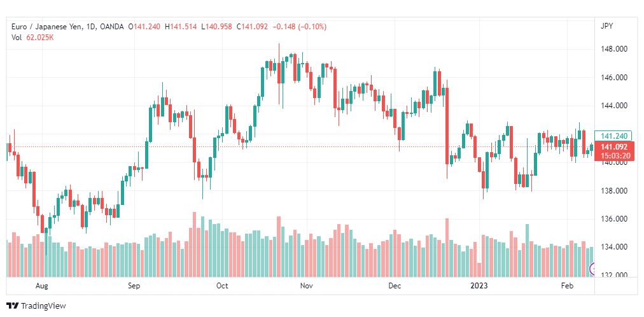Click the Nov label on time axis
Screen dimensions: 644x317
[307, 286]
